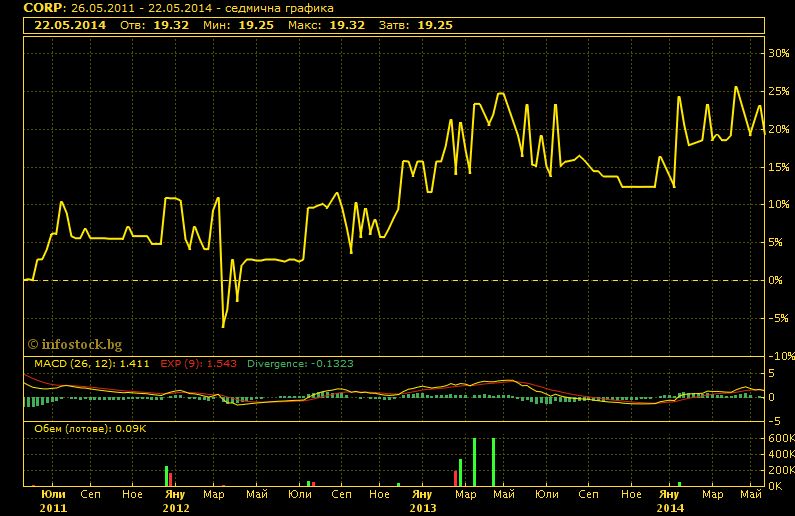Click the 200K volume axis label
The height and width of the screenshot is (516, 795).
781,470
